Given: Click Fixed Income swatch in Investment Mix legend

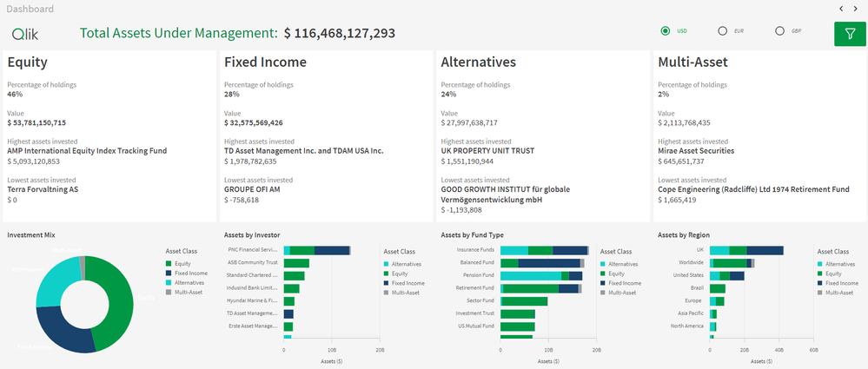Looking at the screenshot, I should point(168,273).
